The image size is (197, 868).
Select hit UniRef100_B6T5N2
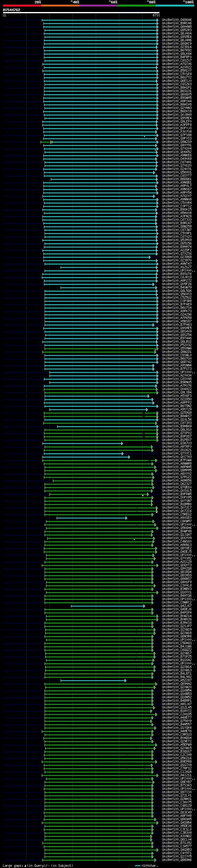pyautogui.click(x=177, y=406)
